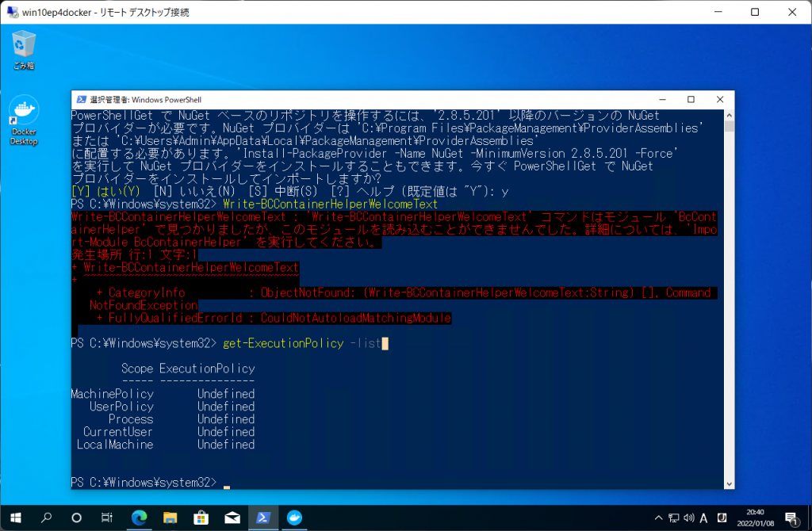Click 'UserPolicy' scope row

point(172,407)
